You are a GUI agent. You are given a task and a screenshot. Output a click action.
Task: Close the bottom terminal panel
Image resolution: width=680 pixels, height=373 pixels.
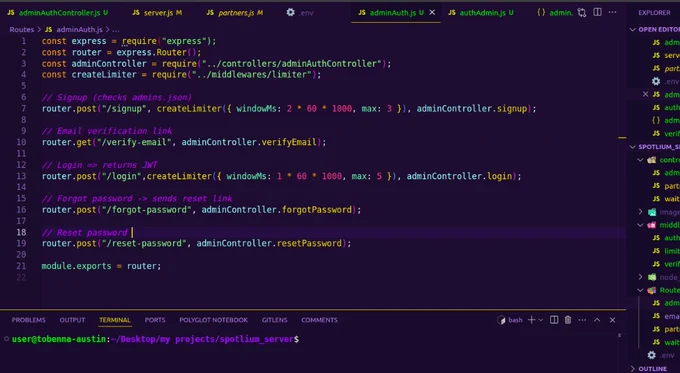(612, 320)
